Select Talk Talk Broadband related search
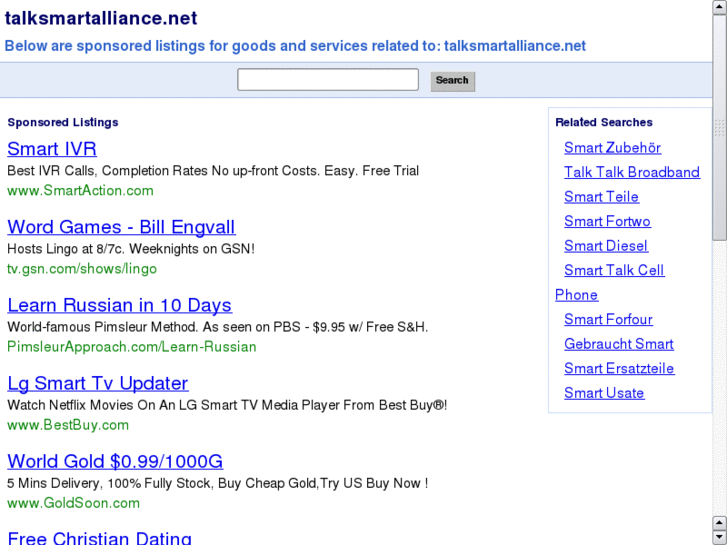 point(632,172)
